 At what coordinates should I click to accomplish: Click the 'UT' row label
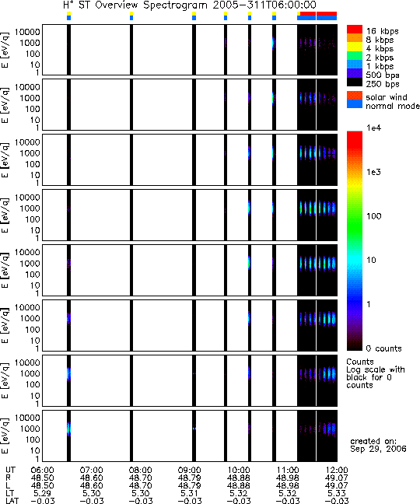pos(10,471)
